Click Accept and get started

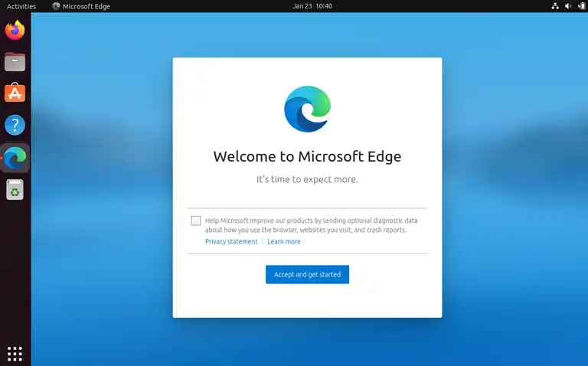point(308,274)
